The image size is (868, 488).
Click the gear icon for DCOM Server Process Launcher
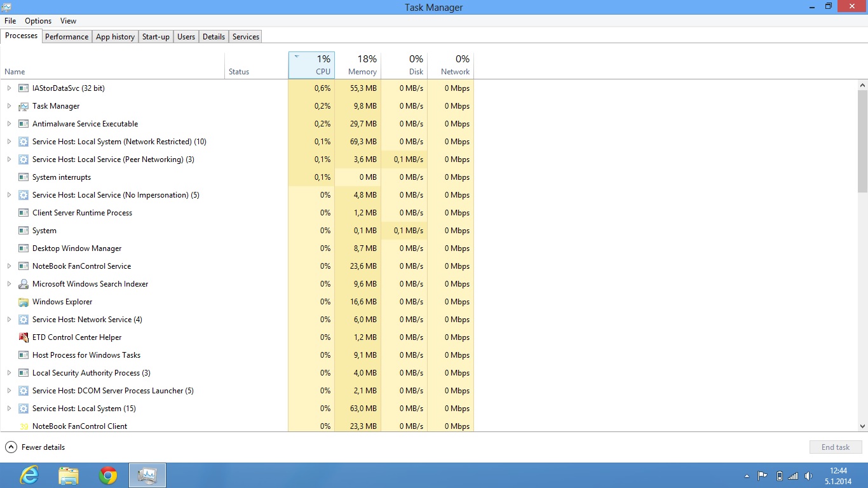point(24,391)
